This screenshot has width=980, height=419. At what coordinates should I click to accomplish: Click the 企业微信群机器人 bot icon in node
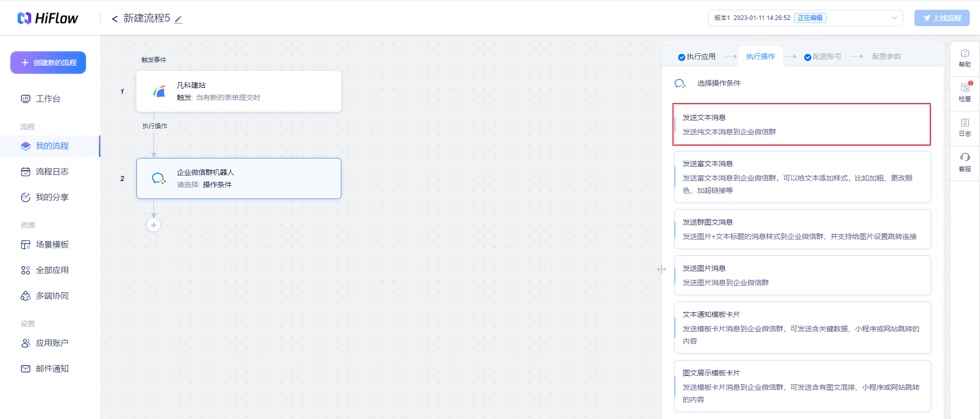pos(159,178)
